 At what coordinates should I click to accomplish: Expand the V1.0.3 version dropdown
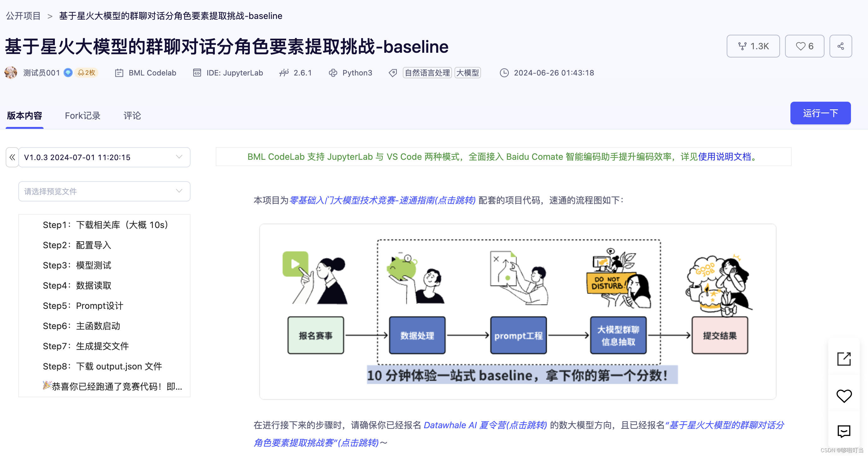pyautogui.click(x=104, y=157)
